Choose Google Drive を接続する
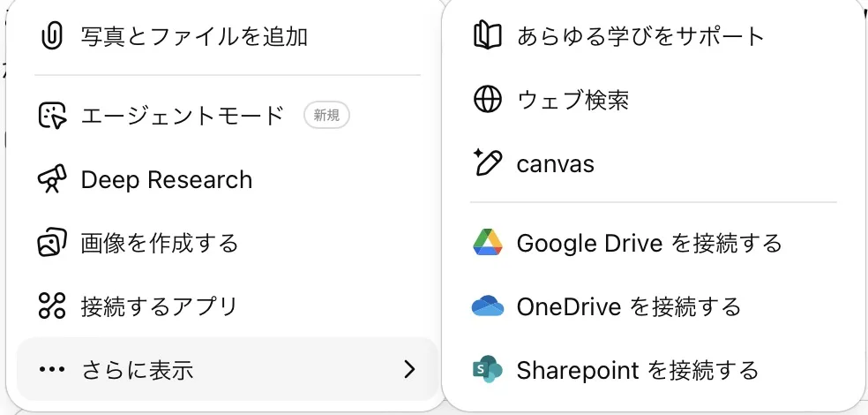This screenshot has width=868, height=415. tap(654, 243)
